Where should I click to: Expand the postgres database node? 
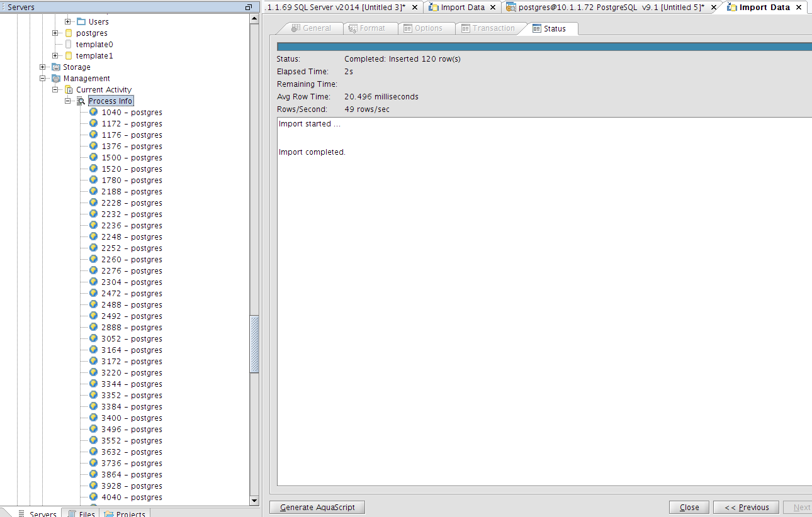coord(55,33)
